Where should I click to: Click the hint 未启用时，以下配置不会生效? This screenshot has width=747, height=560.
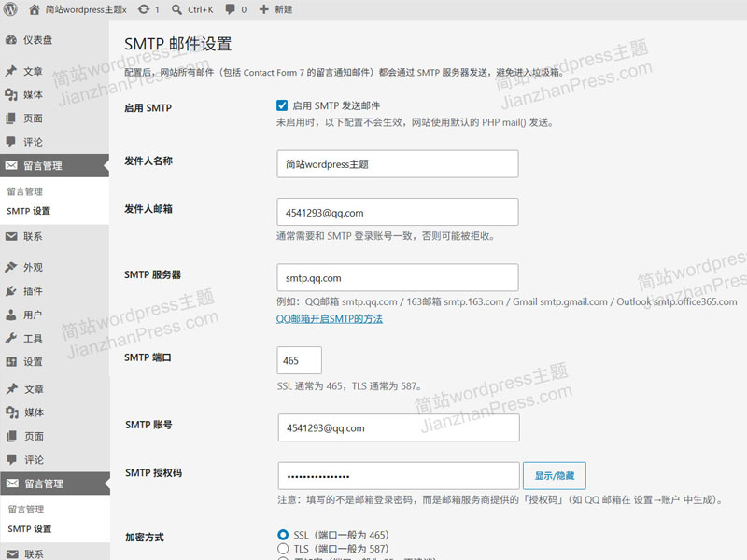click(415, 123)
